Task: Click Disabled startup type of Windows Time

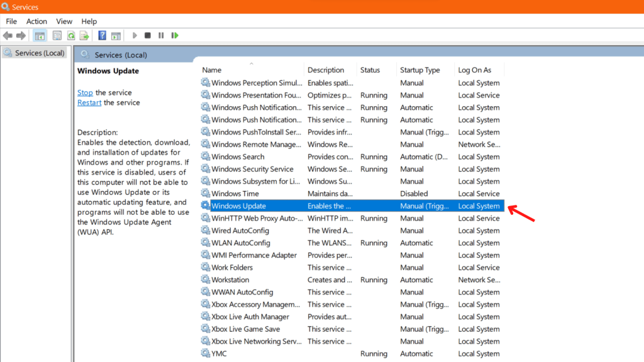Action: tap(414, 194)
